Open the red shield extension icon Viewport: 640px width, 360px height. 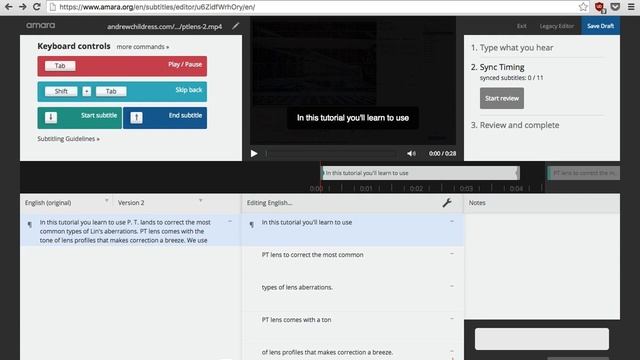tap(600, 7)
